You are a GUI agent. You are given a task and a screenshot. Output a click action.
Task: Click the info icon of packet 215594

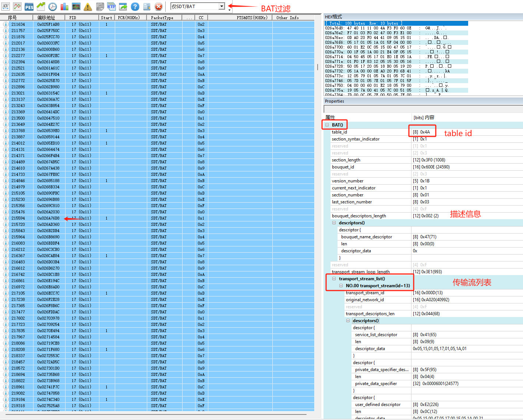click(x=6, y=218)
